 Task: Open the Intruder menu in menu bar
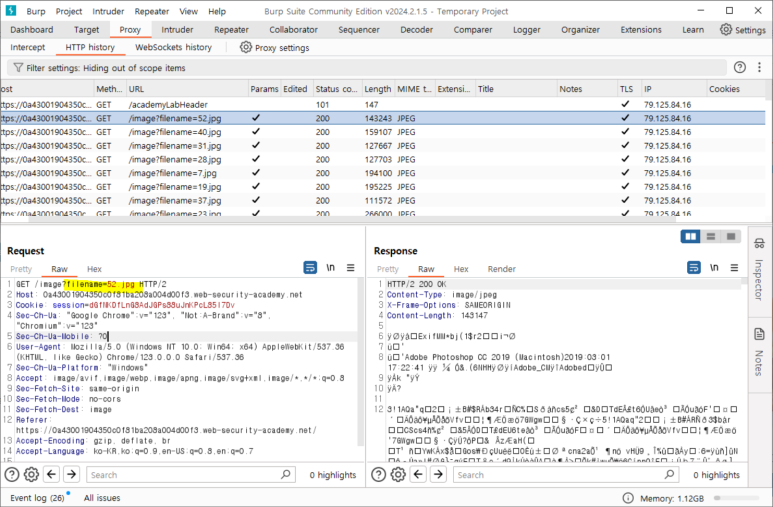108,11
